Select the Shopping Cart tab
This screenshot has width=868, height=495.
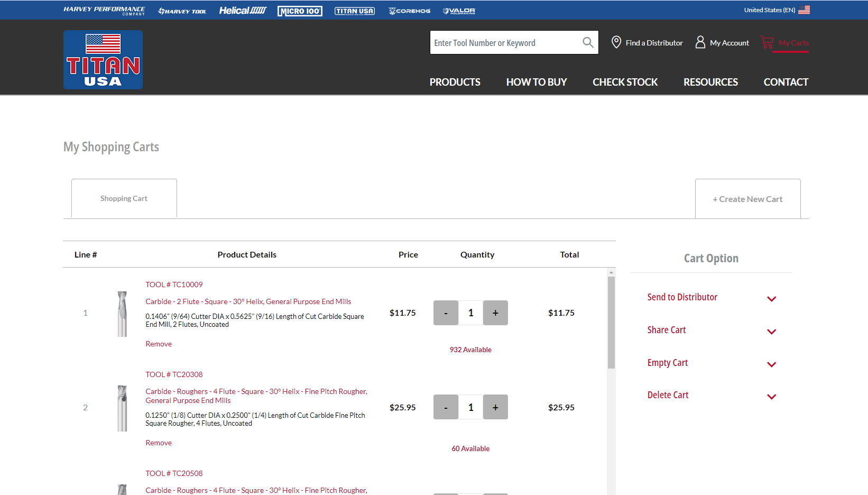124,198
